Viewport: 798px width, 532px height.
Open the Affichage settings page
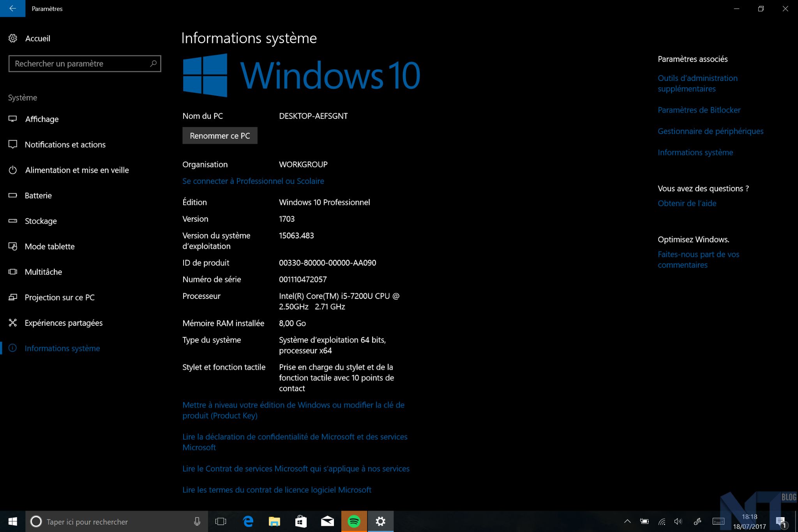point(41,119)
